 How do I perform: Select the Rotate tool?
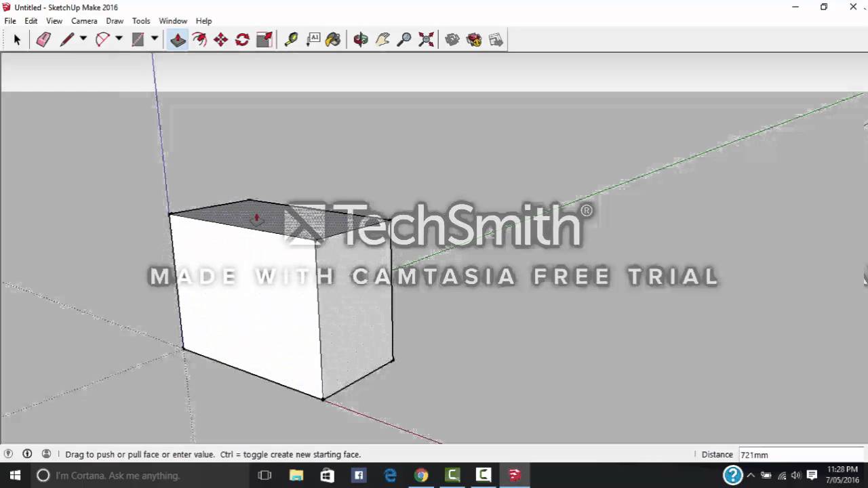point(242,40)
